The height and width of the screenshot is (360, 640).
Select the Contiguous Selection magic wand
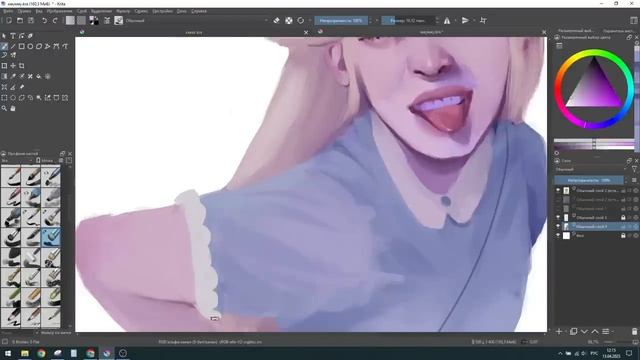[x=39, y=98]
